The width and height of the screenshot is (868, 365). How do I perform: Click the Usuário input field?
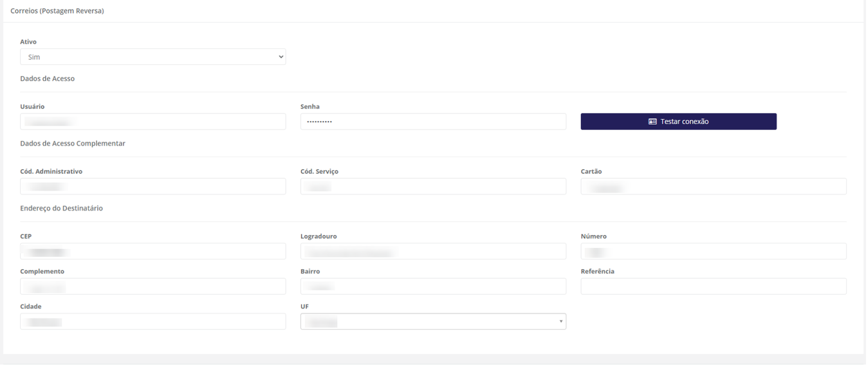point(152,122)
